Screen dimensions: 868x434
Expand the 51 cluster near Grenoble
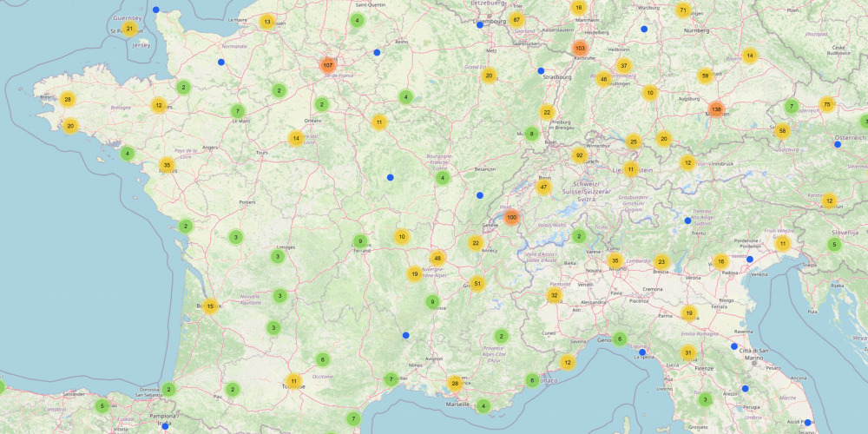[477, 283]
